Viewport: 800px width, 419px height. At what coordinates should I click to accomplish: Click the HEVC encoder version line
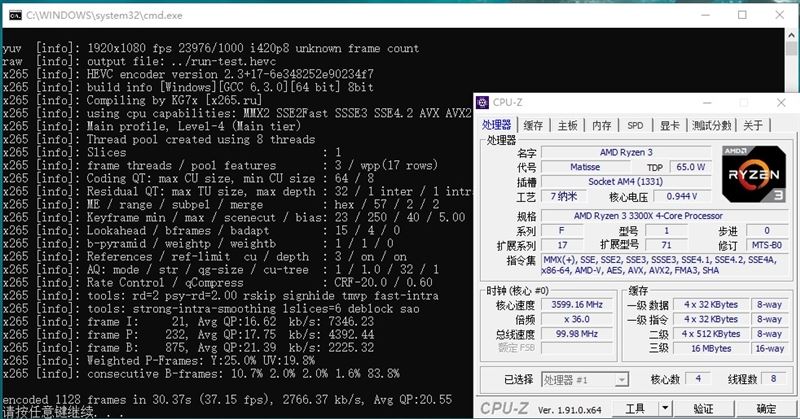coord(188,74)
